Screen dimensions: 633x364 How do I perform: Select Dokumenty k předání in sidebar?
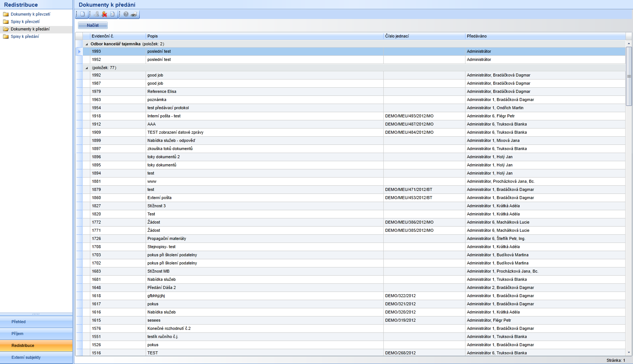(x=30, y=29)
